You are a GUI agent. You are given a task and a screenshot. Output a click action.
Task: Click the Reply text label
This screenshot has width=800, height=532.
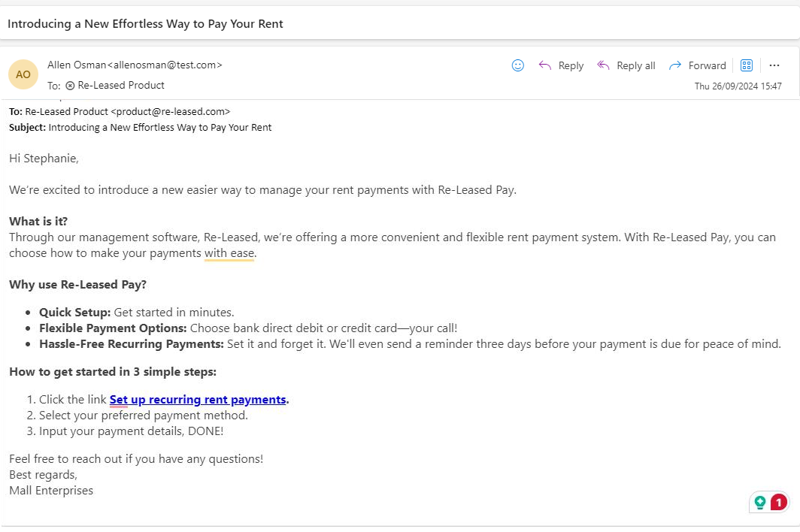(x=571, y=65)
